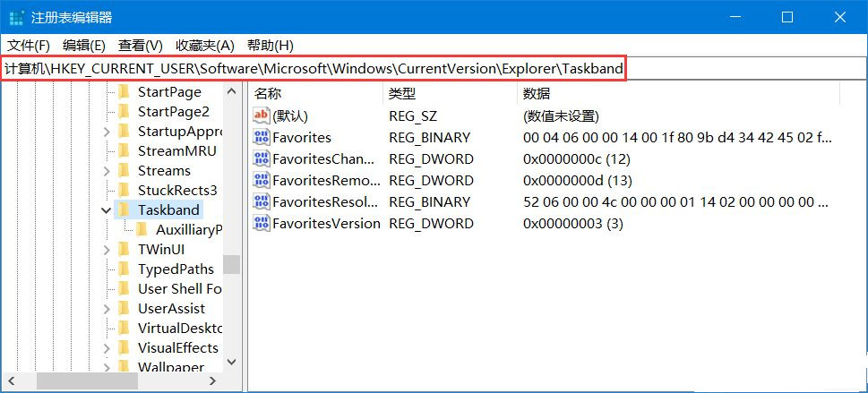This screenshot has width=868, height=393.
Task: Click the binary icon next to Favorites value
Action: [x=262, y=137]
